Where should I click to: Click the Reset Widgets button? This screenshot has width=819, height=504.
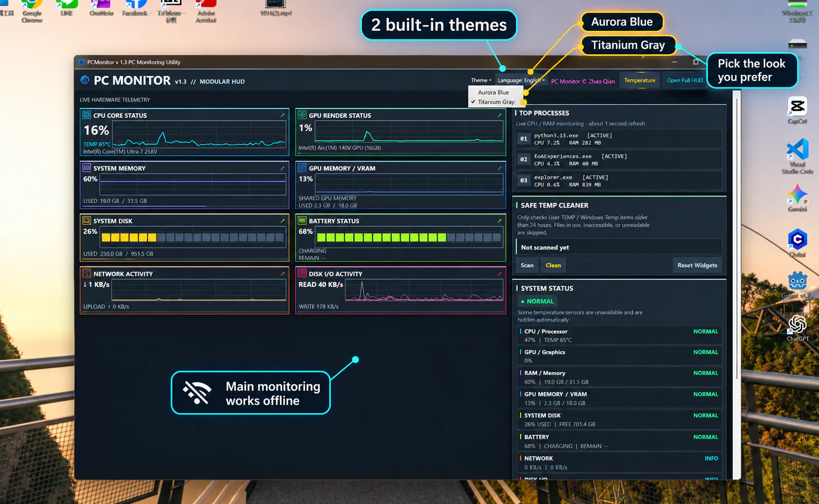point(697,265)
